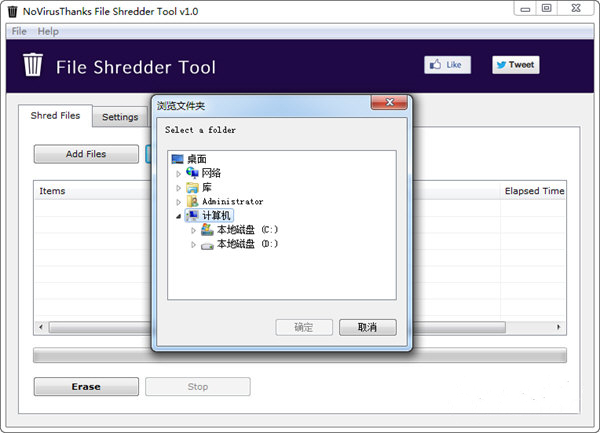Click the Erase button
Viewport: 600px width, 433px height.
(85, 387)
